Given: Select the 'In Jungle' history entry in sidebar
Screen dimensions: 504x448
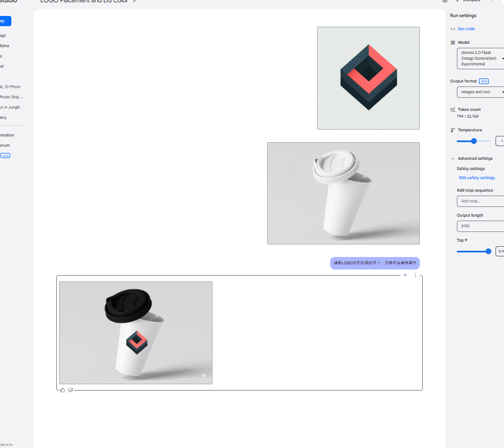Looking at the screenshot, I should pyautogui.click(x=10, y=107).
